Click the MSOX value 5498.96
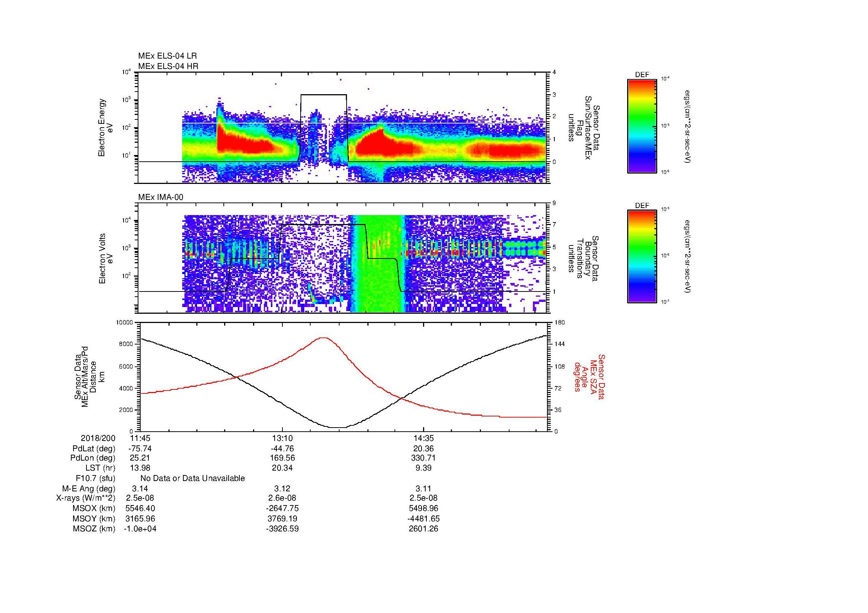Viewport: 868px width, 613px height. pyautogui.click(x=423, y=508)
